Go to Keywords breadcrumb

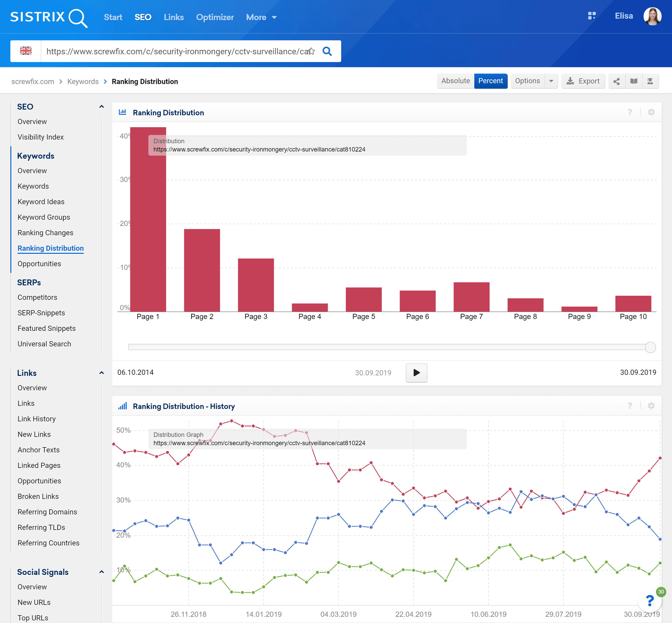point(83,82)
